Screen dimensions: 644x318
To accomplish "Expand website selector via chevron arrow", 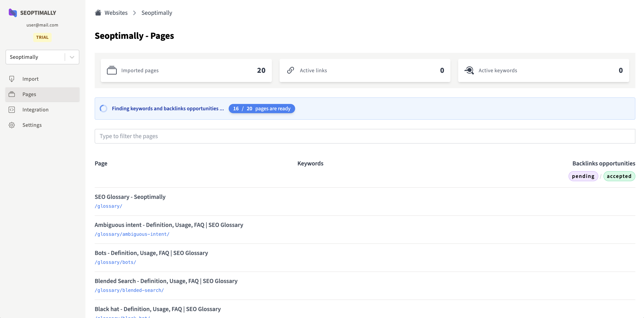I will click(72, 57).
